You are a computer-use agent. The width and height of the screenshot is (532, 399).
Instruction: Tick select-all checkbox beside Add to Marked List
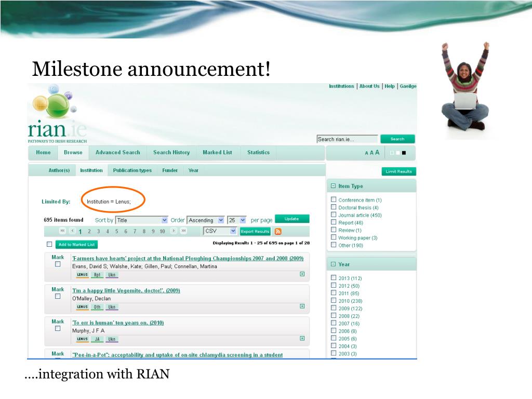tap(49, 244)
